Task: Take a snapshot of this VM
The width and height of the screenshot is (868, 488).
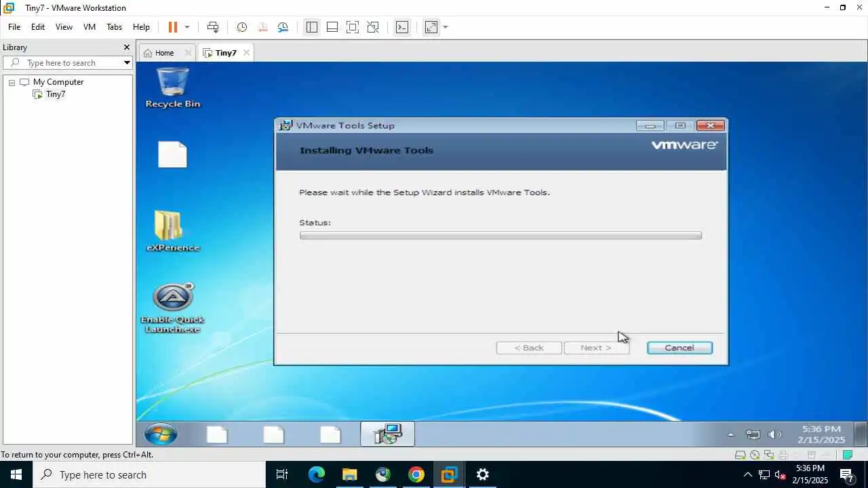Action: [x=241, y=27]
